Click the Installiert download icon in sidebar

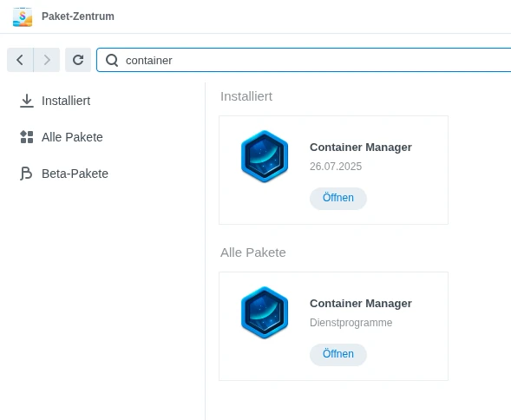(x=27, y=101)
